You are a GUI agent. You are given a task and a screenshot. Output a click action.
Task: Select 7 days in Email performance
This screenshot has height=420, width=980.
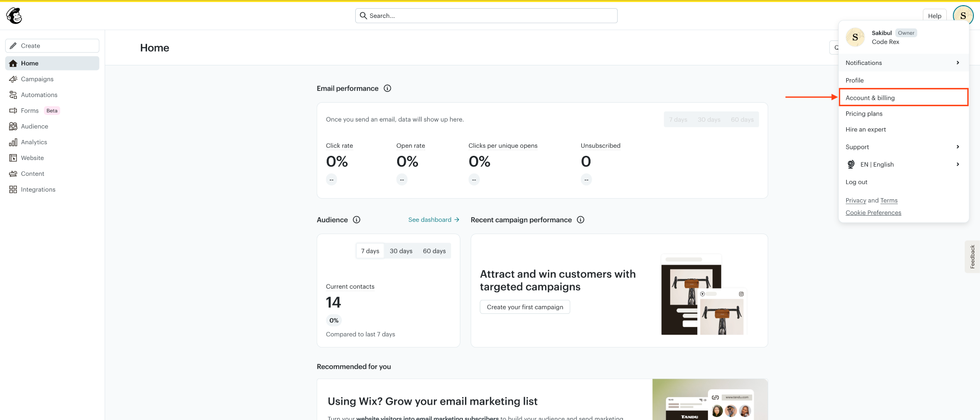pyautogui.click(x=678, y=120)
